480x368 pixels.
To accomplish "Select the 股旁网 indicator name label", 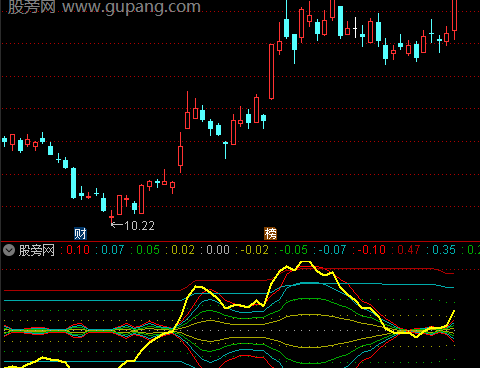I will click(37, 250).
